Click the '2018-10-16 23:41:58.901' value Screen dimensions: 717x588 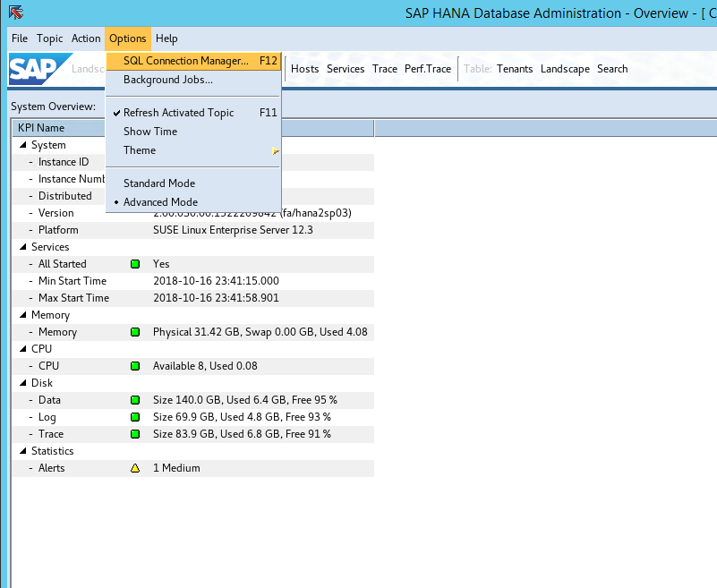[x=216, y=298]
